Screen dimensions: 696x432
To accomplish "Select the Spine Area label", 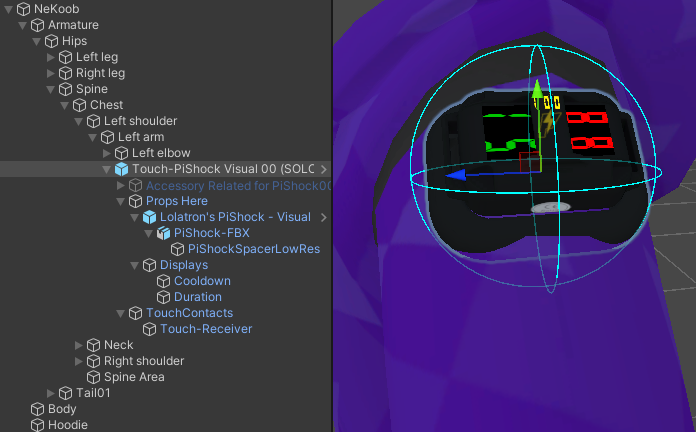I will click(x=134, y=377).
